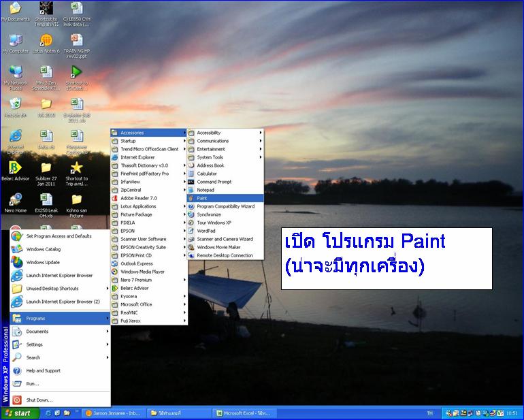Image resolution: width=524 pixels, height=420 pixels.
Task: Open the folder window taskbar button
Action: (180, 413)
